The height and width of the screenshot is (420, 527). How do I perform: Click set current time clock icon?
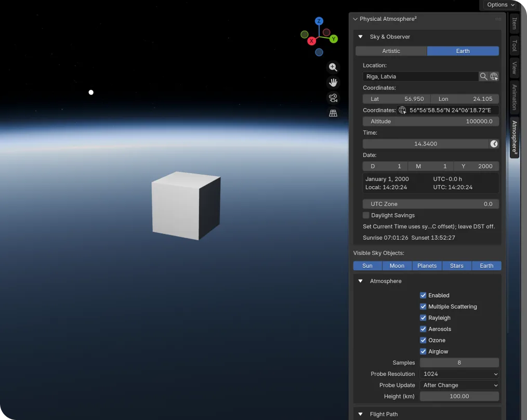coord(494,144)
